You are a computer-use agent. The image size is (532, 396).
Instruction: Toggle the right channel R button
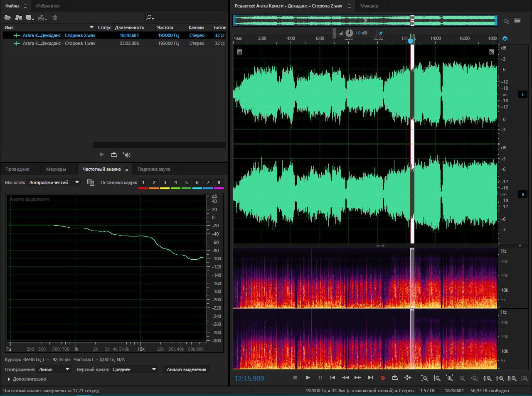tap(523, 194)
